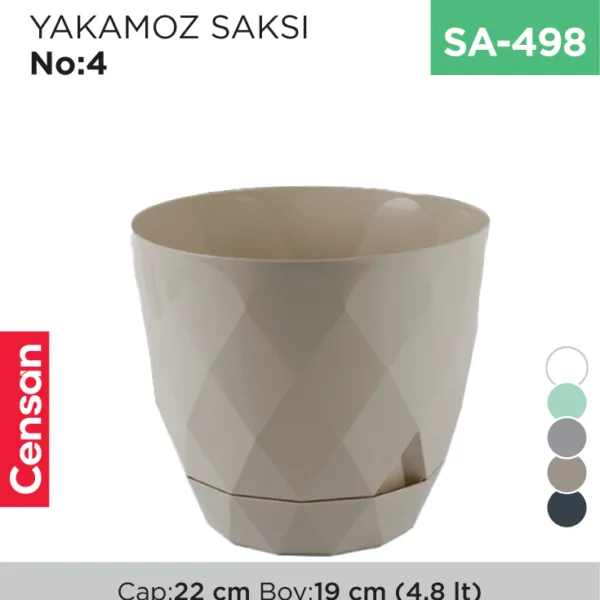Image resolution: width=600 pixels, height=600 pixels.
Task: Click the YAKAMOZ SAKSI product title
Action: click(169, 28)
